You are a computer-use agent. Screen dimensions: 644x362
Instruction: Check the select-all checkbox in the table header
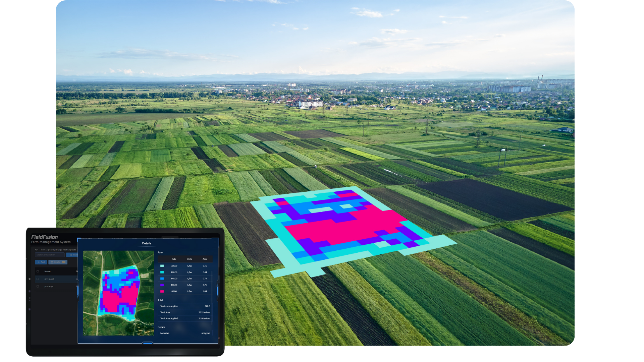pyautogui.click(x=38, y=271)
